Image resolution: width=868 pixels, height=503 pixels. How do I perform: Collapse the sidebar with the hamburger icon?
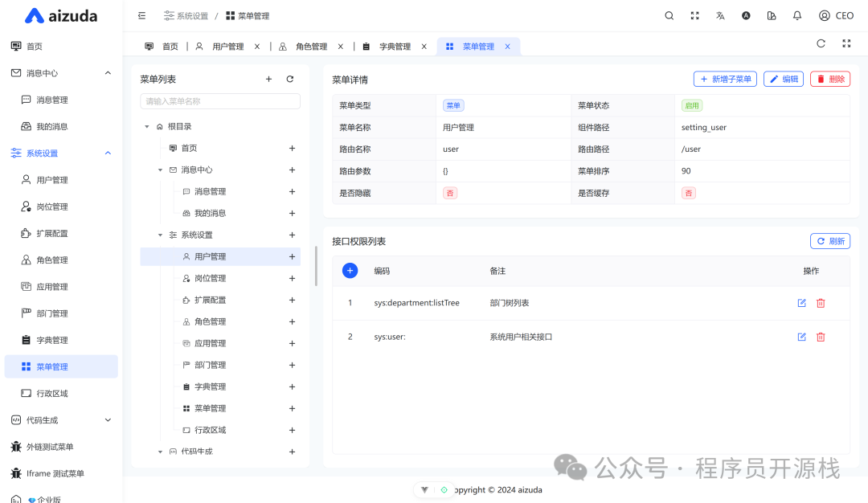coord(141,15)
